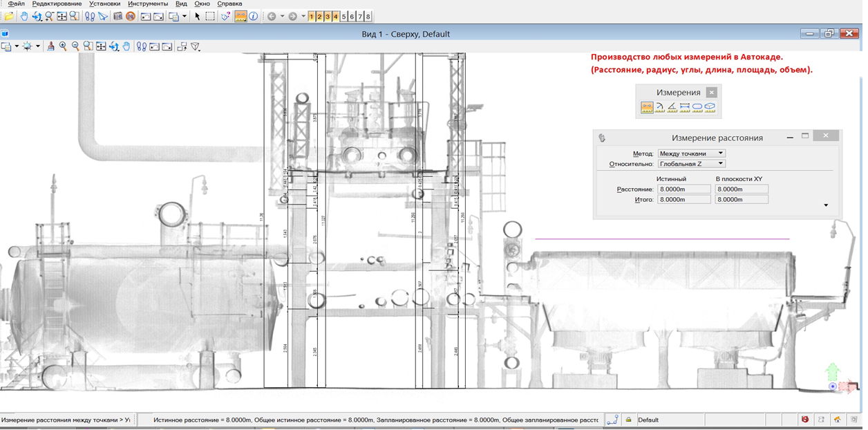Click the true Расстояние value field
The width and height of the screenshot is (868, 430).
pyautogui.click(x=683, y=189)
